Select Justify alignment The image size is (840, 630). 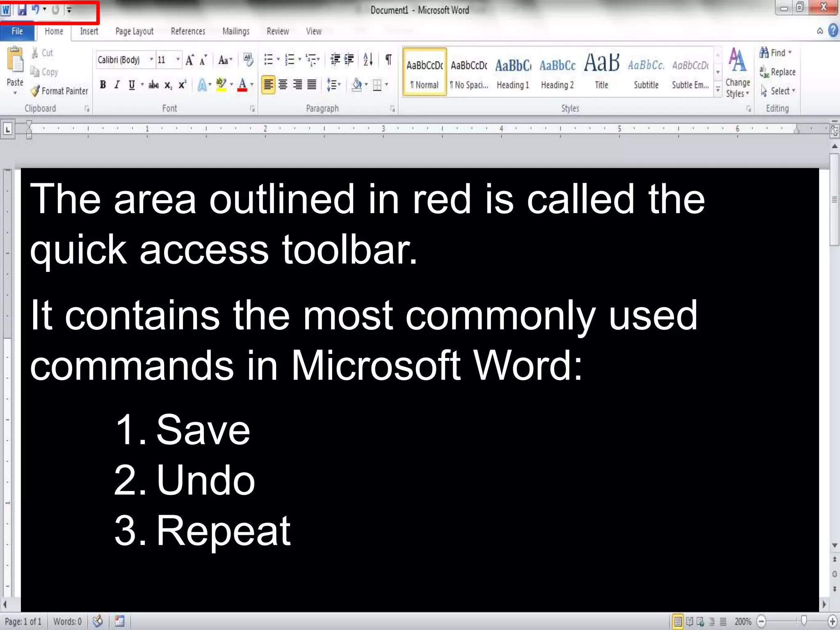pyautogui.click(x=312, y=84)
